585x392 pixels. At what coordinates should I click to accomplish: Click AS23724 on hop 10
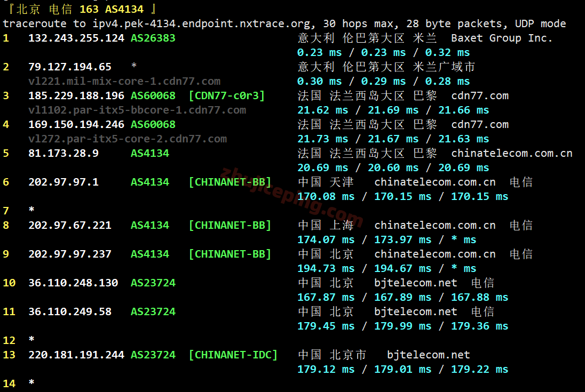point(153,283)
